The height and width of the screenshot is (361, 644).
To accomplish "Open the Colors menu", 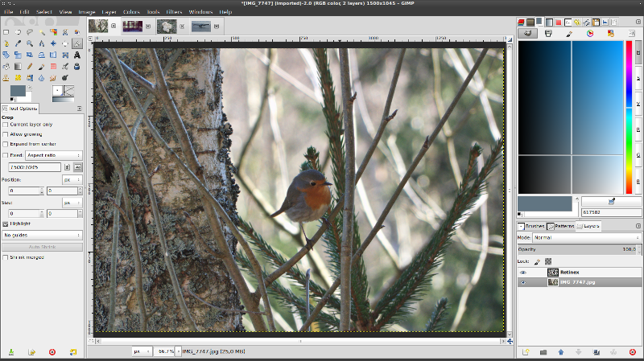I will point(131,12).
